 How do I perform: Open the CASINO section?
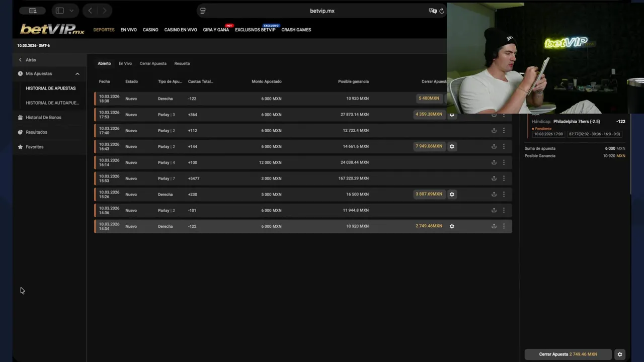tap(150, 30)
